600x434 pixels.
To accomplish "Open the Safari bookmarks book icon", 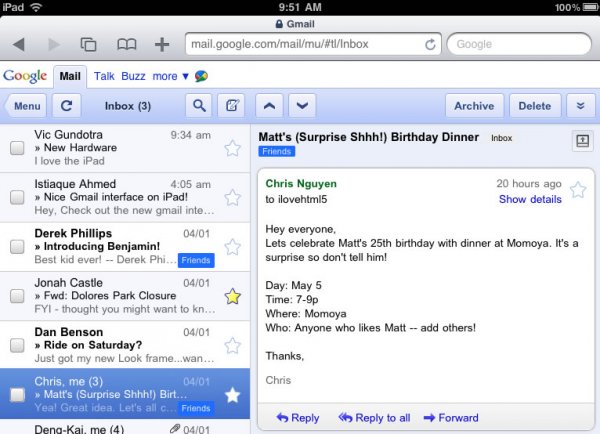I will (x=127, y=44).
